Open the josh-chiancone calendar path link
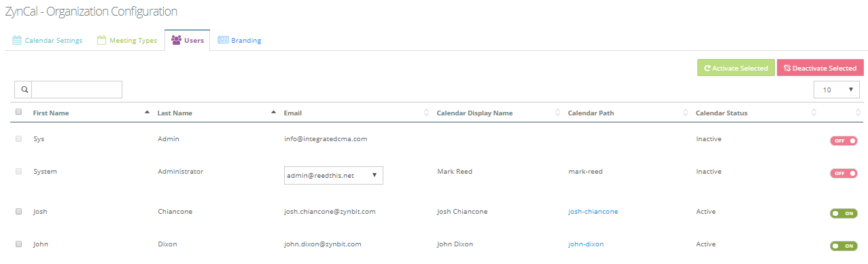 [593, 212]
